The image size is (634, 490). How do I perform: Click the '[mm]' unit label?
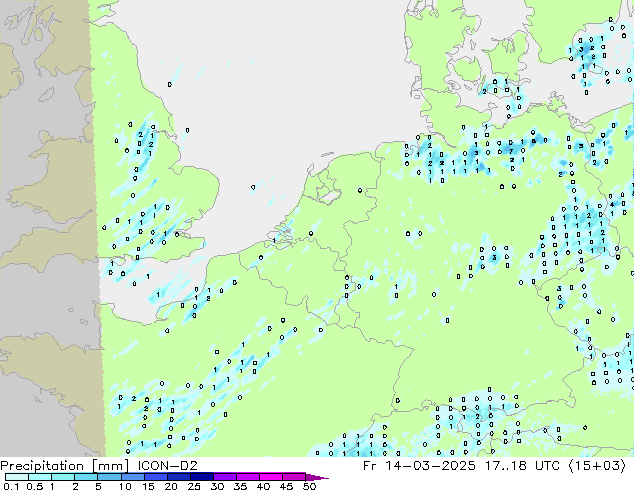tap(110, 466)
